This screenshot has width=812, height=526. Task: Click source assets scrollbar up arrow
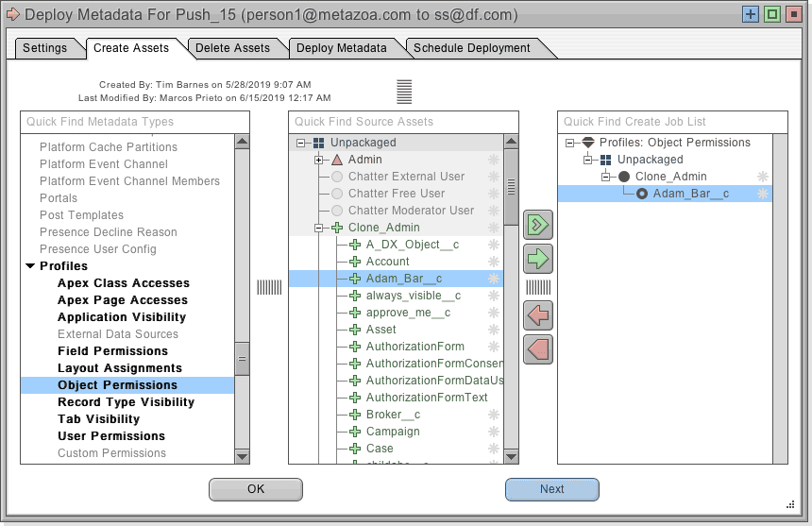pos(511,142)
